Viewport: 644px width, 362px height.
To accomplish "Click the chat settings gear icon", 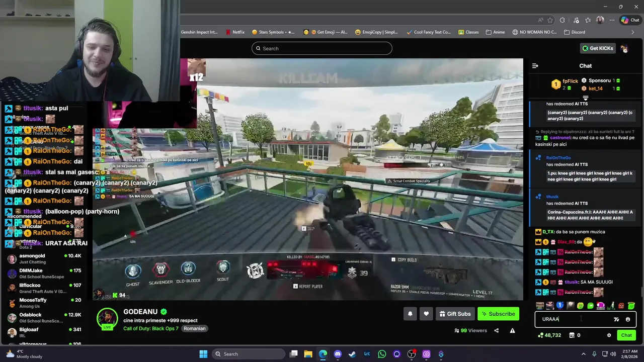I will pyautogui.click(x=609, y=335).
